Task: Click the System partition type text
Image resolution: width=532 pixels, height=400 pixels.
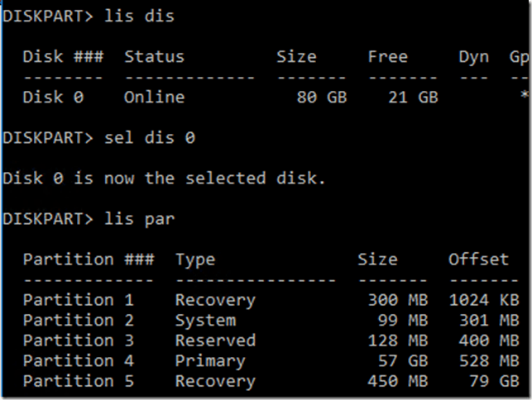Action: (x=205, y=321)
